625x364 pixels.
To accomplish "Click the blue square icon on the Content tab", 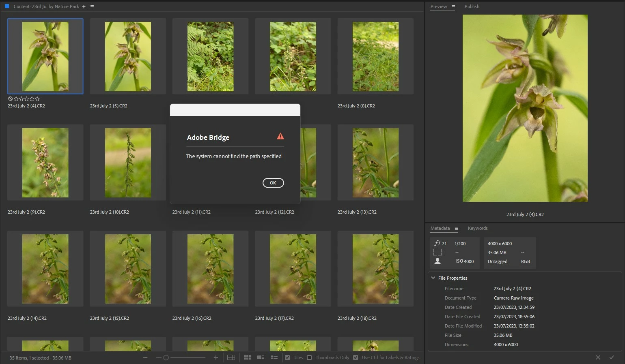I will point(7,6).
